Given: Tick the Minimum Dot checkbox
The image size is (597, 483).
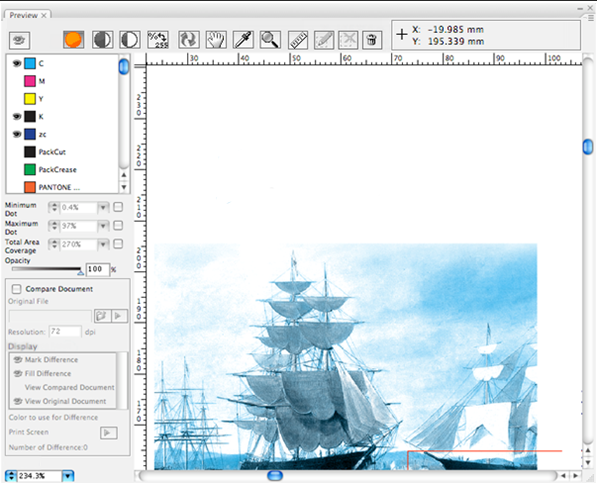Looking at the screenshot, I should point(118,207).
